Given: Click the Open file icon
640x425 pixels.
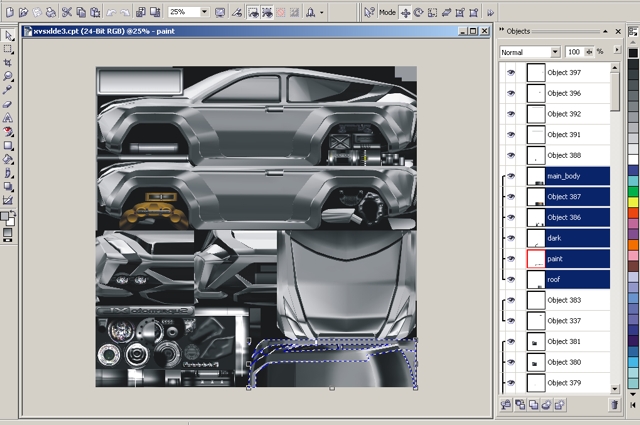Looking at the screenshot, I should (x=23, y=12).
